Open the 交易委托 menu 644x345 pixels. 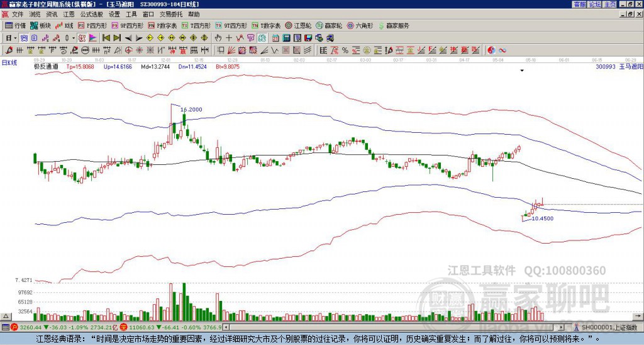point(171,14)
